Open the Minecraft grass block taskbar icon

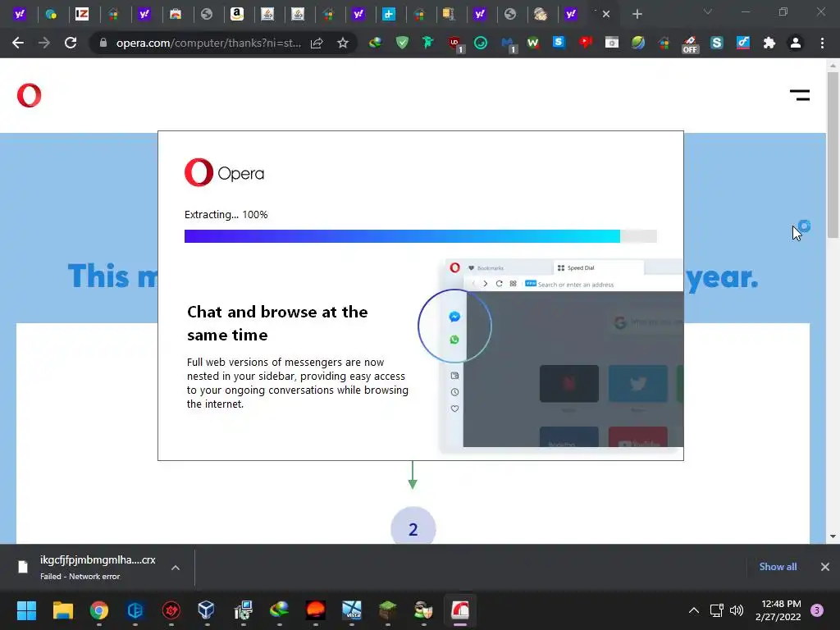(x=387, y=610)
